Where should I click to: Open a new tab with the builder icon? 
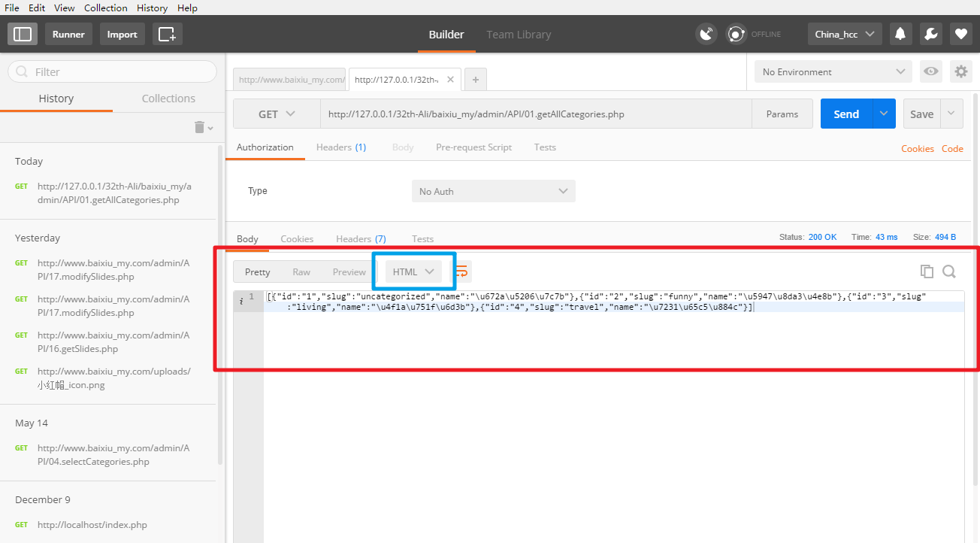[166, 33]
